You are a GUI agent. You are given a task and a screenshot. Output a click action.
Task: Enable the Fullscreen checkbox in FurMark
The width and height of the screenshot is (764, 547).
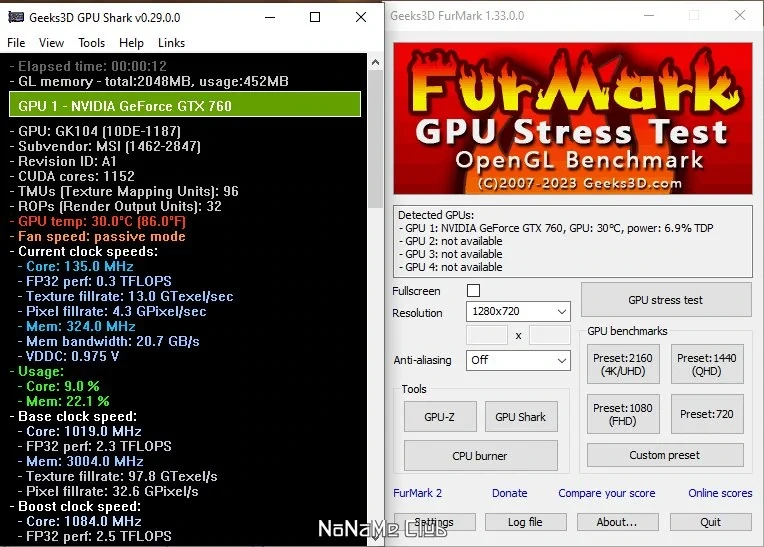click(473, 291)
